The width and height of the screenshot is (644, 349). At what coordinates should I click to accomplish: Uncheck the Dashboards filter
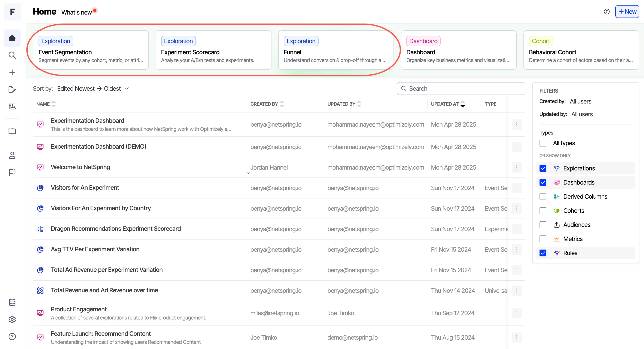[x=543, y=182]
